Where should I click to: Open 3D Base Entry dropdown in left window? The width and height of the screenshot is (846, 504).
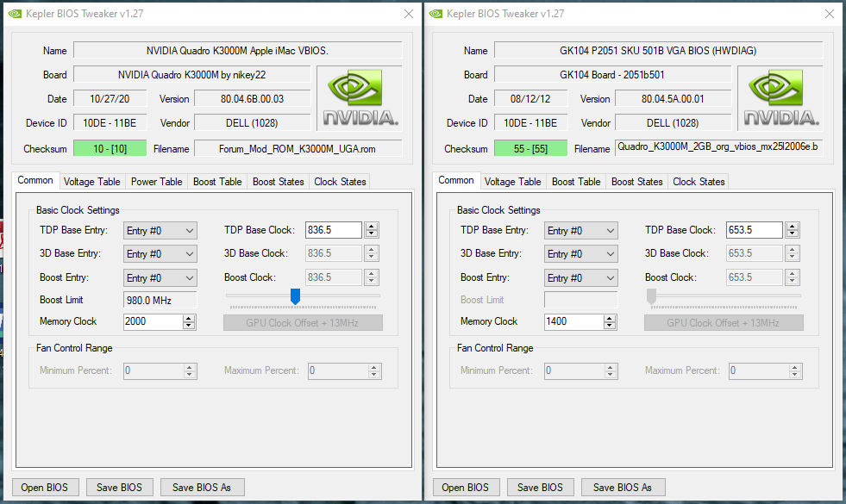160,254
